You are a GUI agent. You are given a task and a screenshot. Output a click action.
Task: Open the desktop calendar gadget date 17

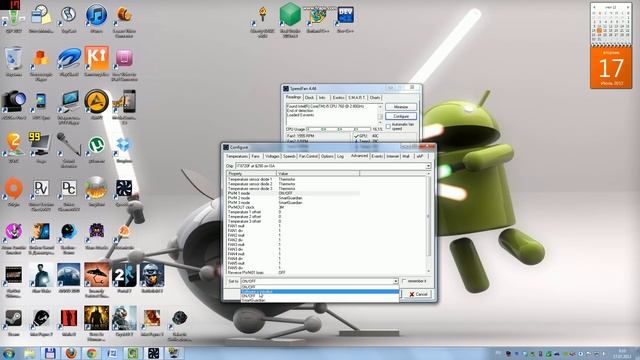[x=611, y=68]
